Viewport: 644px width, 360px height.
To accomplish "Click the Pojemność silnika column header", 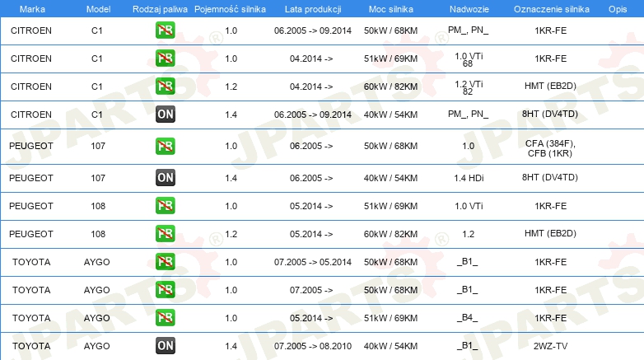I will [230, 9].
